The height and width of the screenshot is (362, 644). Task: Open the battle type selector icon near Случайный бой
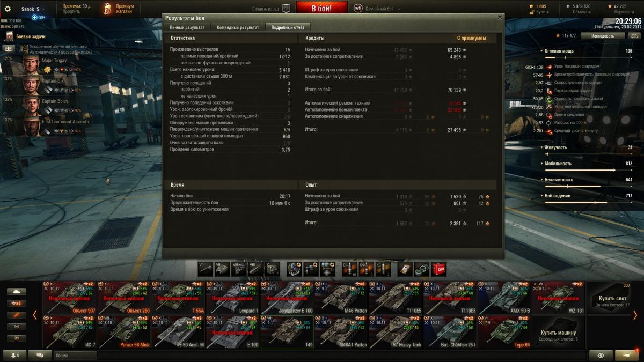click(358, 9)
